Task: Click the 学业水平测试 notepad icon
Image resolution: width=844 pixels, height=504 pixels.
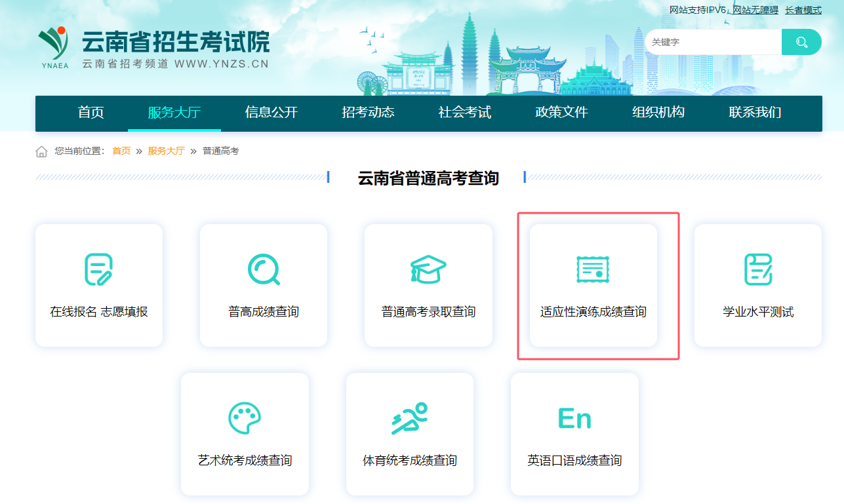Action: 758,269
